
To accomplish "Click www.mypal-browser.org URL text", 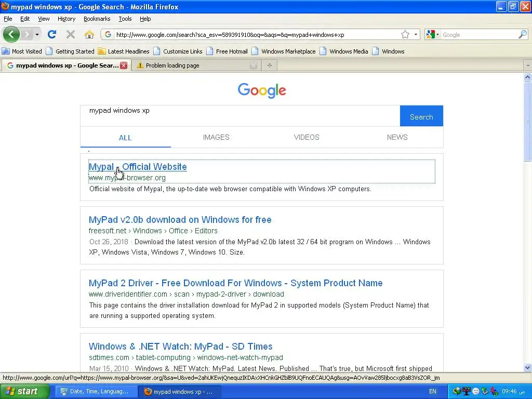I will 127,178.
